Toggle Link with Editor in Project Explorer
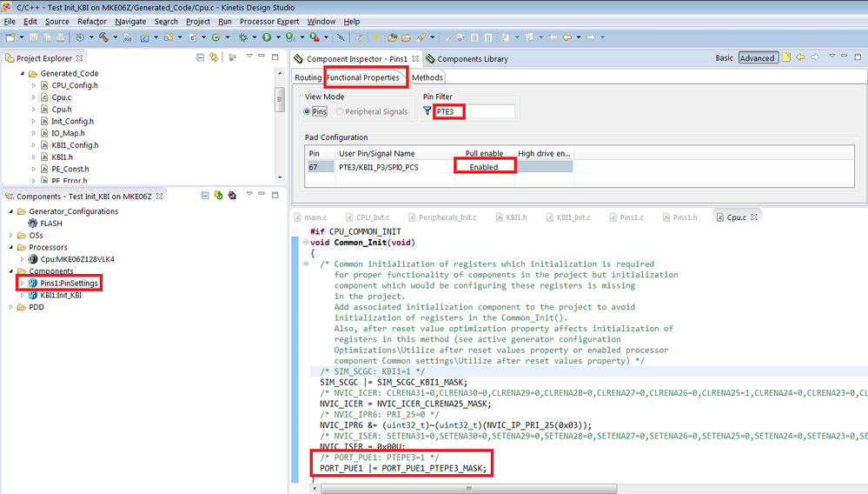Viewport: 868px width, 494px height. [214, 57]
